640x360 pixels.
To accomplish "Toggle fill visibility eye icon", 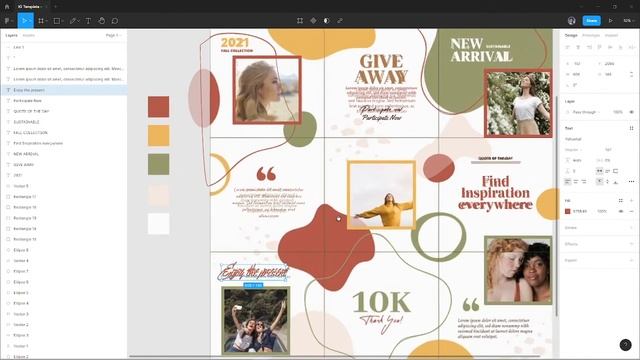I will [621, 211].
